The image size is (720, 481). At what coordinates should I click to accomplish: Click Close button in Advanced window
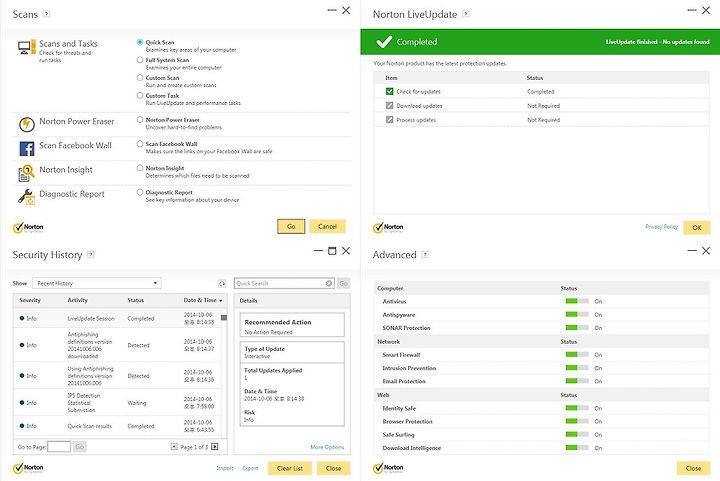(x=693, y=468)
